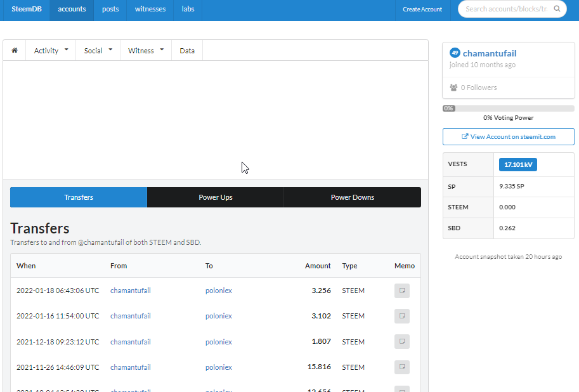Click poloniex in the 2022-01-16 row
This screenshot has height=392, width=579.
point(219,317)
